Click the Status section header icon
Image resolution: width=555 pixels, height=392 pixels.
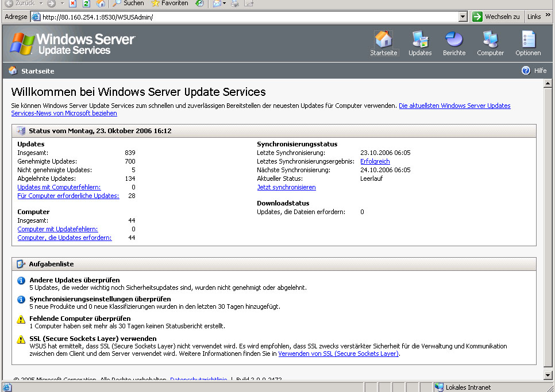point(21,131)
